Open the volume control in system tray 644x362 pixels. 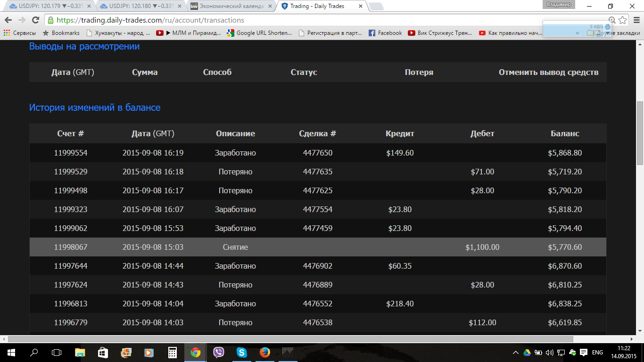tap(549, 353)
